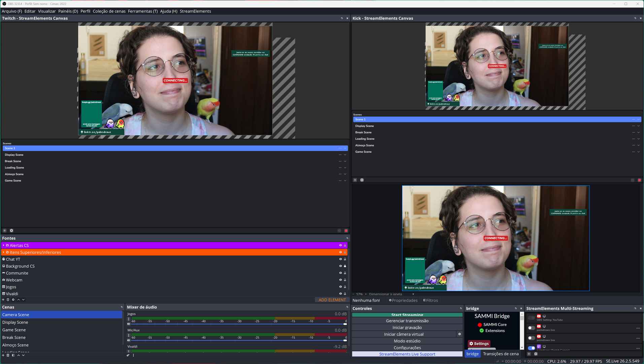This screenshot has height=364, width=644.
Task: Open the preview scaling dropdown arrow
Action: (413, 294)
